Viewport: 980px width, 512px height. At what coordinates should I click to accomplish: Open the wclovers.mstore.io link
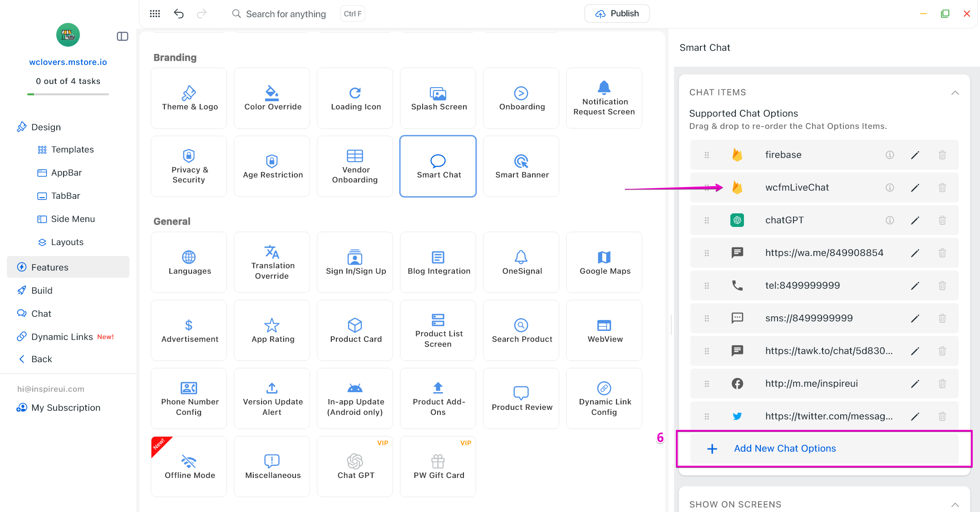pyautogui.click(x=68, y=62)
